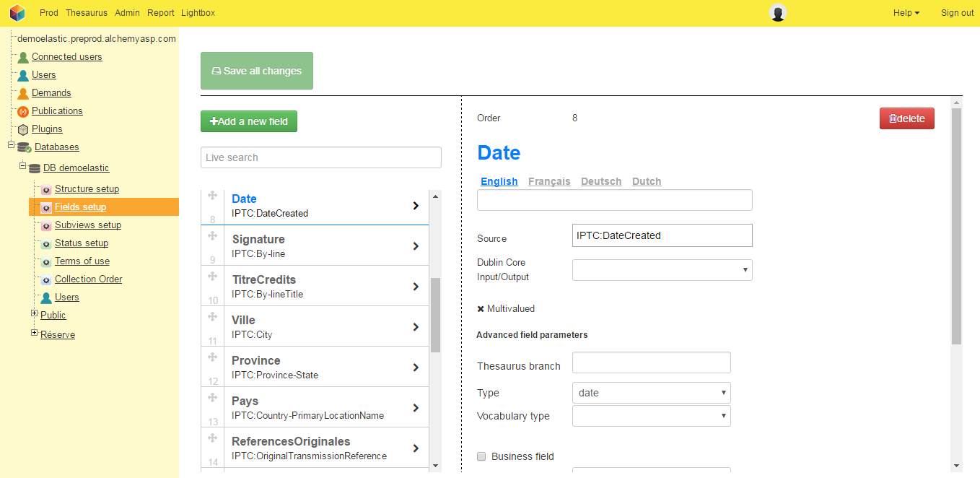Click into the Live search field
The width and height of the screenshot is (980, 478).
click(x=320, y=157)
